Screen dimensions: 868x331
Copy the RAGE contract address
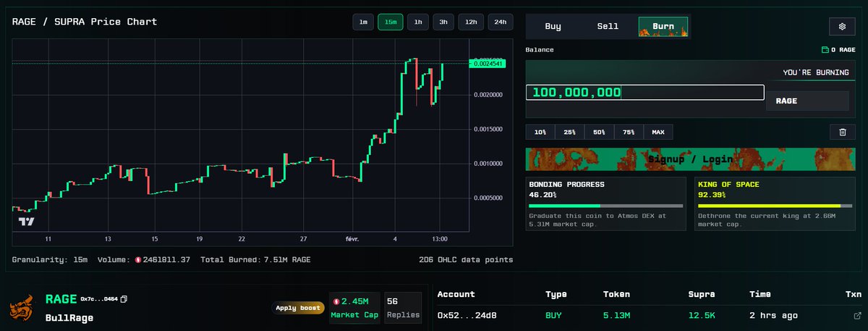point(124,299)
